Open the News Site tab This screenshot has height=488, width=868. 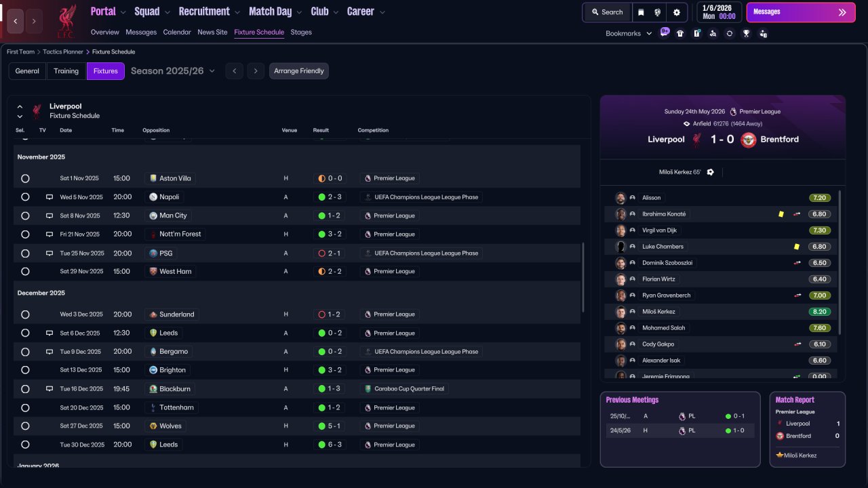pyautogui.click(x=212, y=32)
